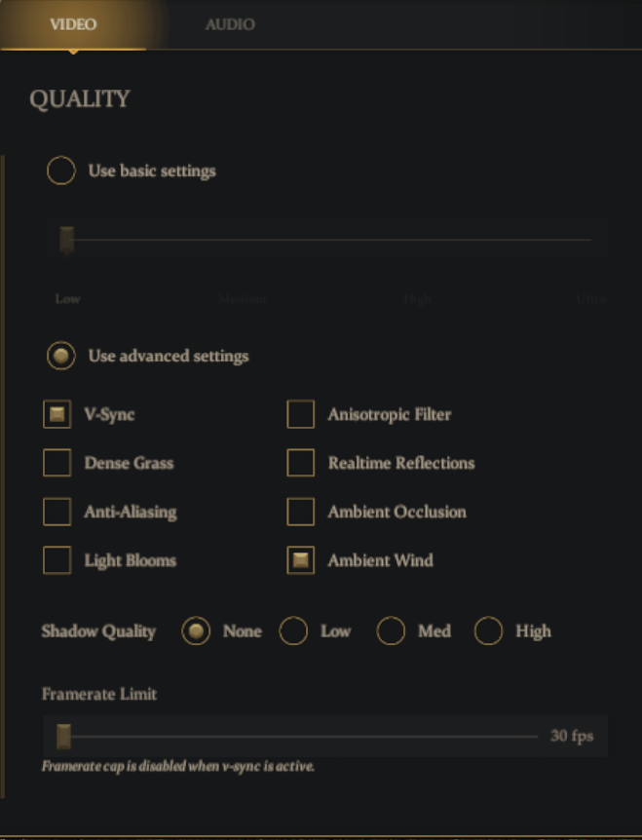Check the Anisotropic Filter box

coord(300,414)
